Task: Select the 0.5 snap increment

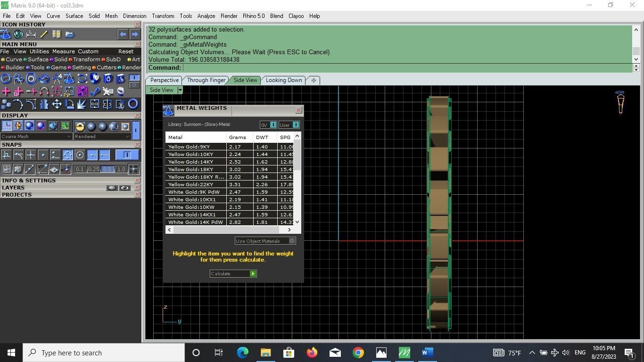Action: click(x=107, y=169)
